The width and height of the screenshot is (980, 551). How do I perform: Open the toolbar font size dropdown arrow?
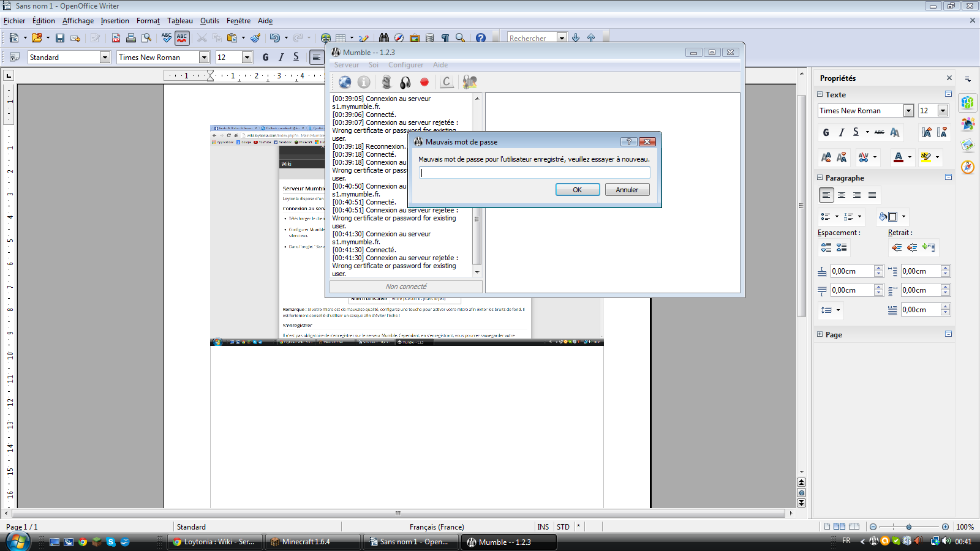[x=247, y=57]
